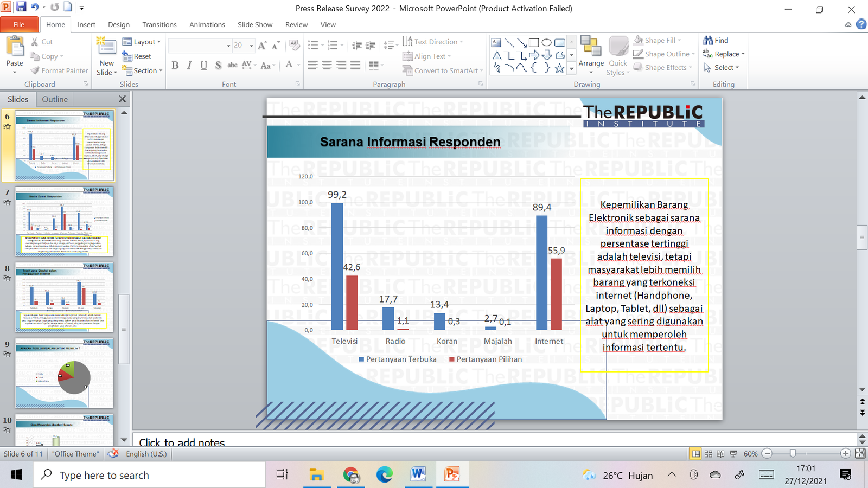Toggle Bold formatting
This screenshot has width=868, height=488.
(175, 65)
